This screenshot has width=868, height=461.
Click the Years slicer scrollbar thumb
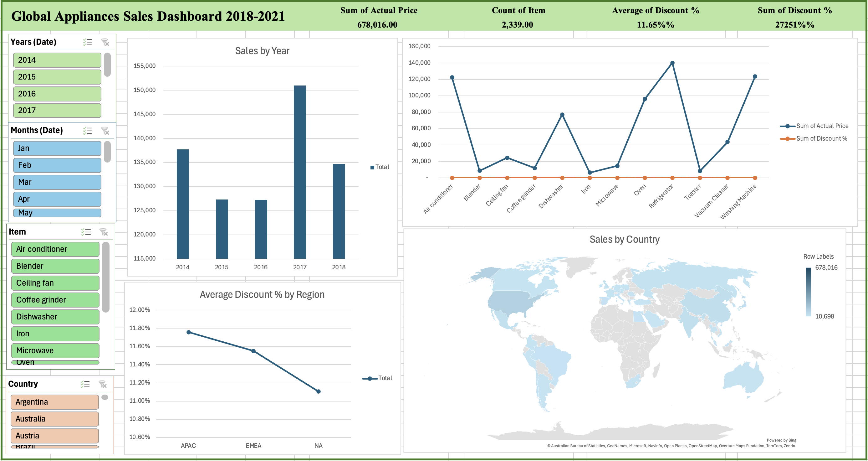[107, 65]
